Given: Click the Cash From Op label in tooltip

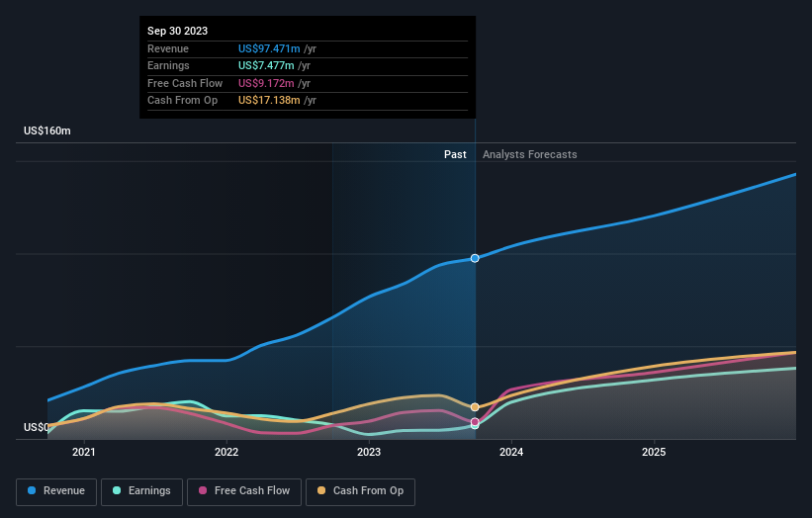Looking at the screenshot, I should click(182, 101).
